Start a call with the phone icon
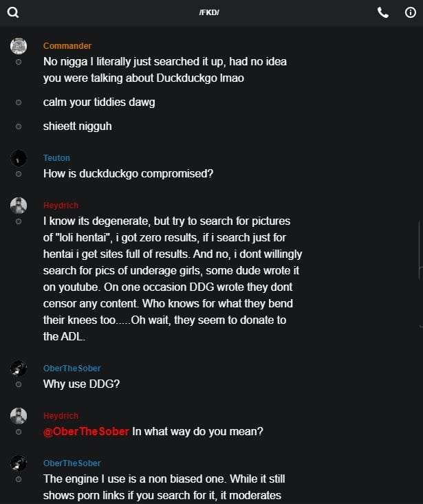Image resolution: width=423 pixels, height=504 pixels. 383,12
